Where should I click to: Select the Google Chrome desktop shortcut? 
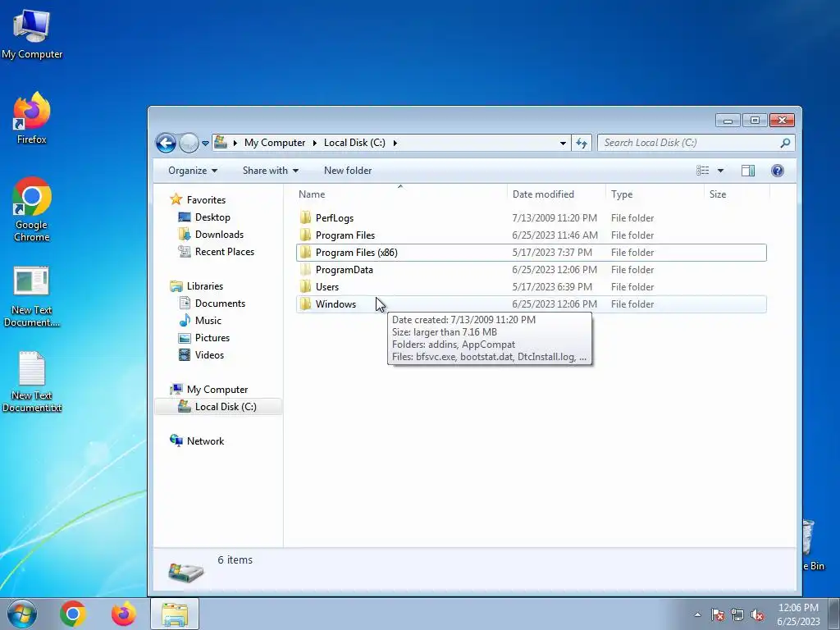[32, 209]
